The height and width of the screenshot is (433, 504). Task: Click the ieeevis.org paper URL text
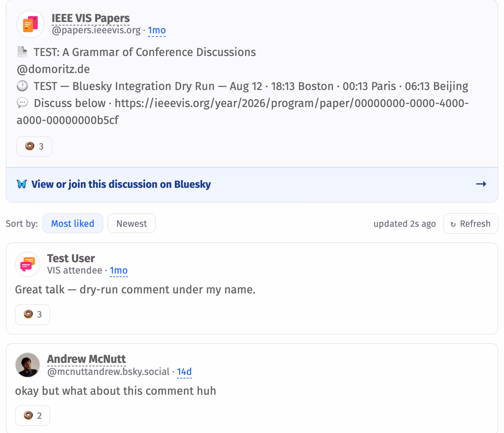pyautogui.click(x=243, y=112)
